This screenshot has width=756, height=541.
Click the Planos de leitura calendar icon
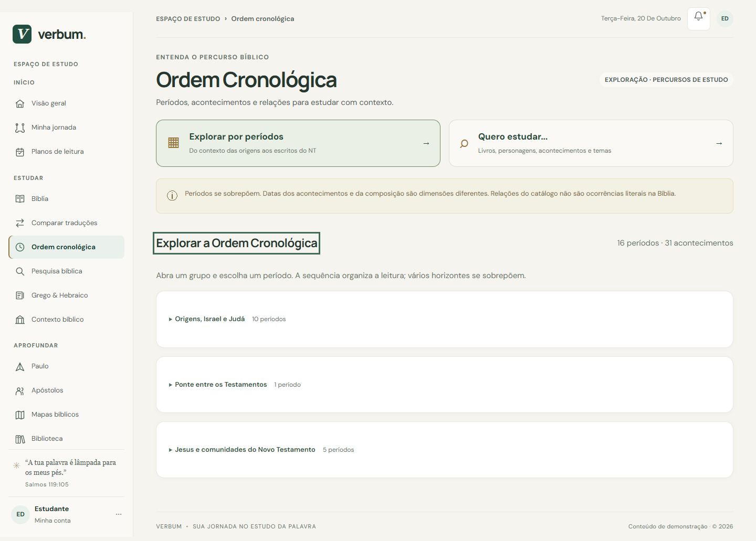[20, 152]
